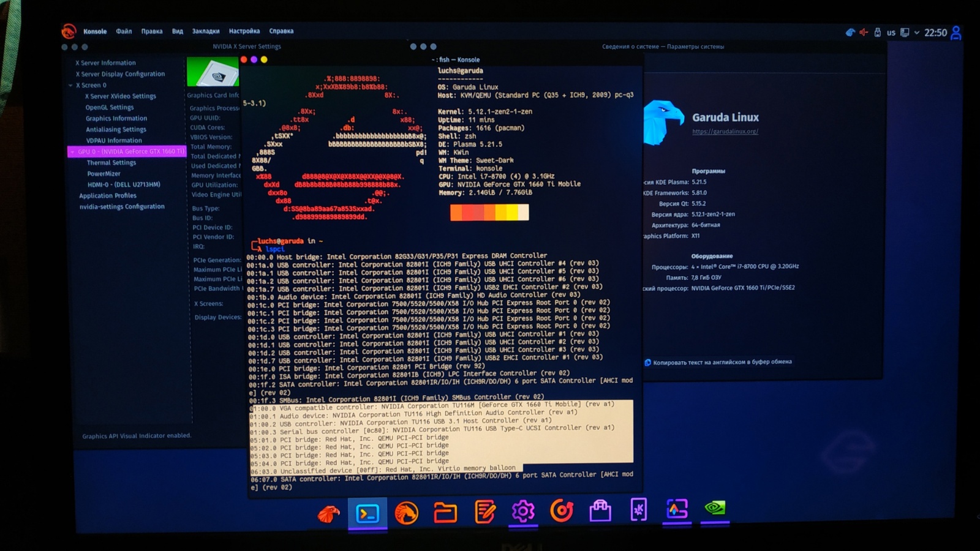Click the lspci command in the terminal
This screenshot has height=551, width=980.
click(x=275, y=249)
